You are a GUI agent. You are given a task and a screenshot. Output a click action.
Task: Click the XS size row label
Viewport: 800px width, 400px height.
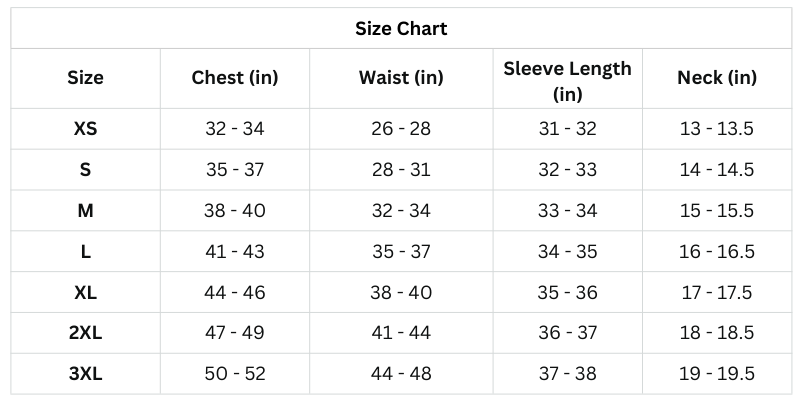(x=85, y=128)
